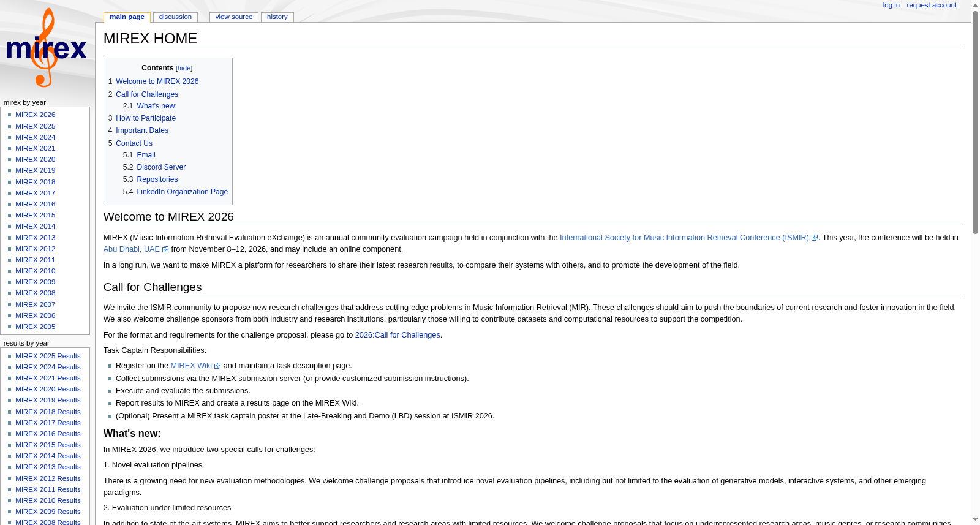980x525 pixels.
Task: Jump to Repositories subsection
Action: click(x=157, y=179)
